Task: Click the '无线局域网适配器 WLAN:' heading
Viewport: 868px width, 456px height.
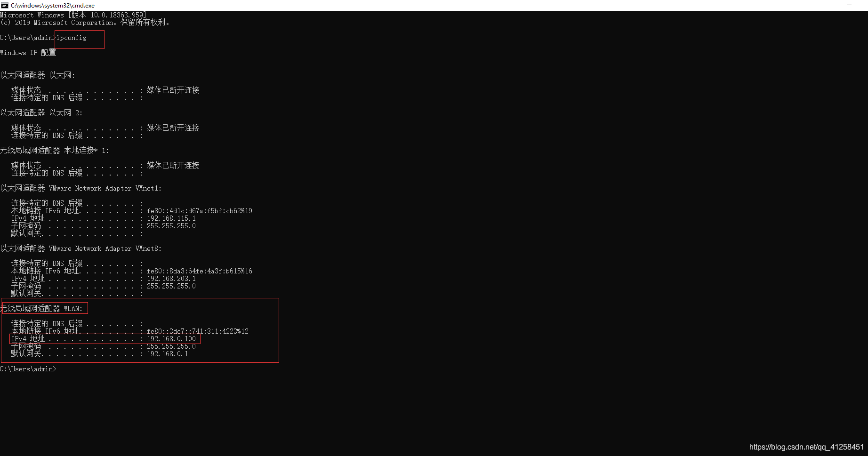Action: 41,309
